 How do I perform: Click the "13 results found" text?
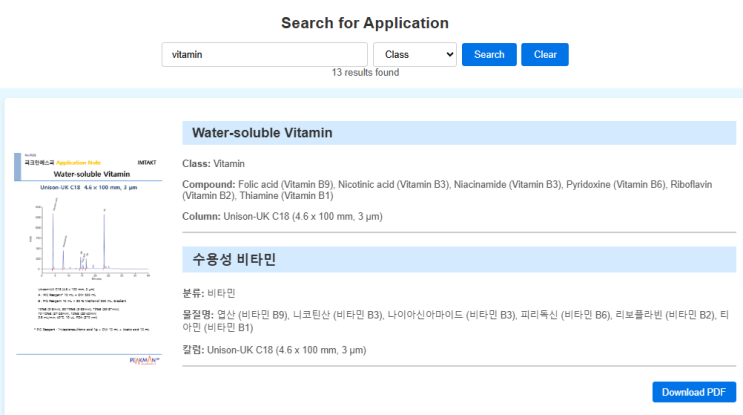pos(365,72)
